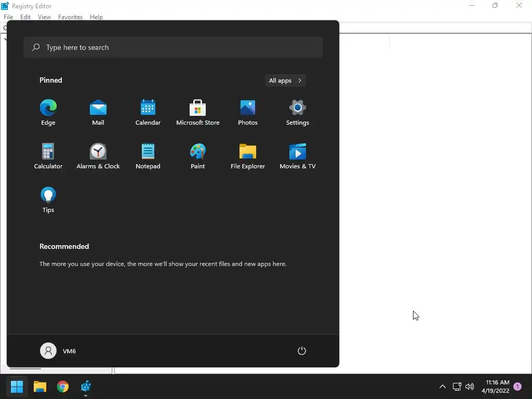The width and height of the screenshot is (532, 399).
Task: Open File menu in Registry Editor
Action: coord(8,17)
